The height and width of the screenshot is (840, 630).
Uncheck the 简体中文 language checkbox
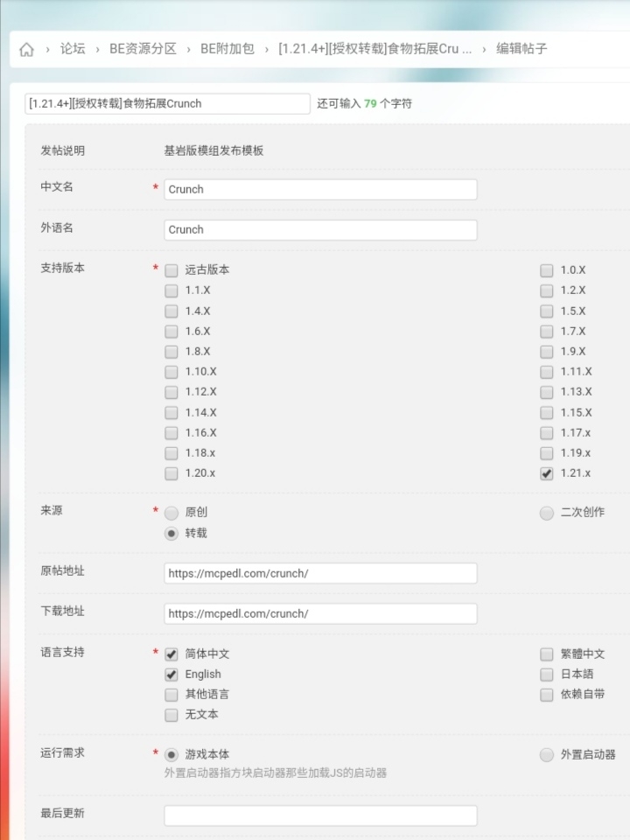tap(171, 654)
